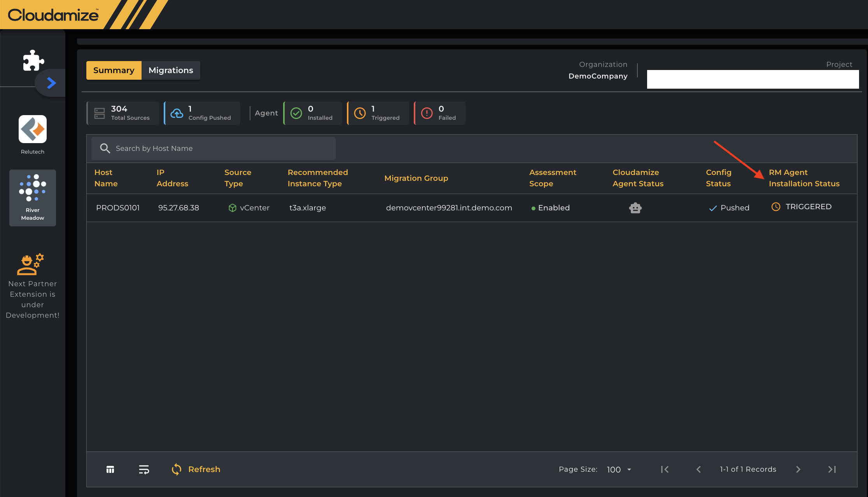Click the Assessment Scope column header
Viewport: 868px width, 497px height.
553,178
